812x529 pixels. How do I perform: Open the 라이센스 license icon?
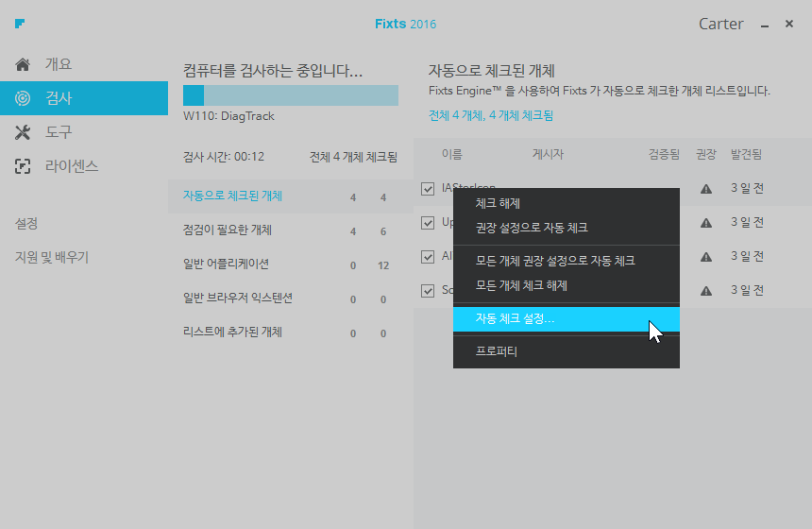(23, 166)
